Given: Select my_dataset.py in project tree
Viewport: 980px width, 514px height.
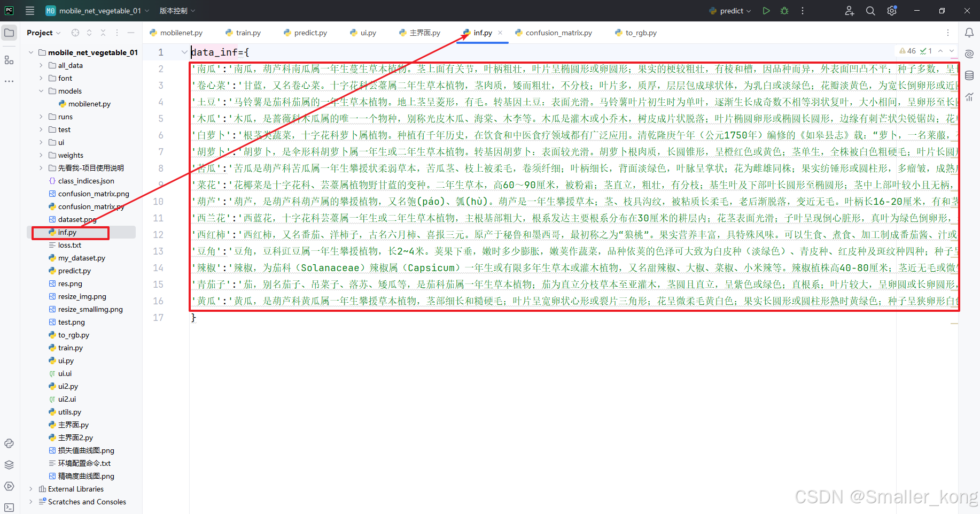Looking at the screenshot, I should coord(81,258).
